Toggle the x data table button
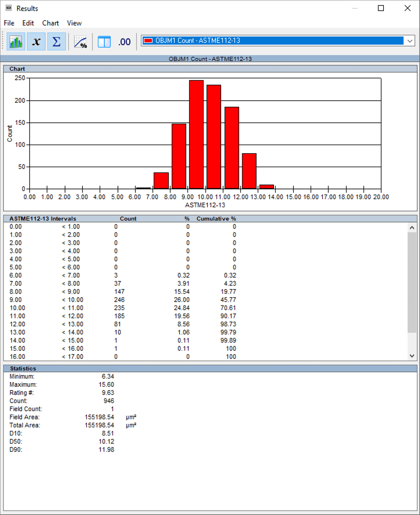 click(x=36, y=42)
